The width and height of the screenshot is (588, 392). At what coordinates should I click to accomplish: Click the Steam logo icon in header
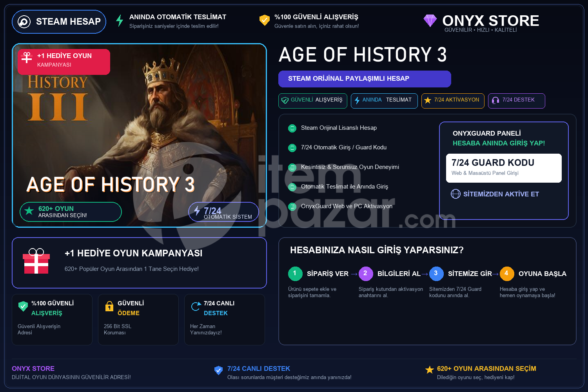click(24, 22)
